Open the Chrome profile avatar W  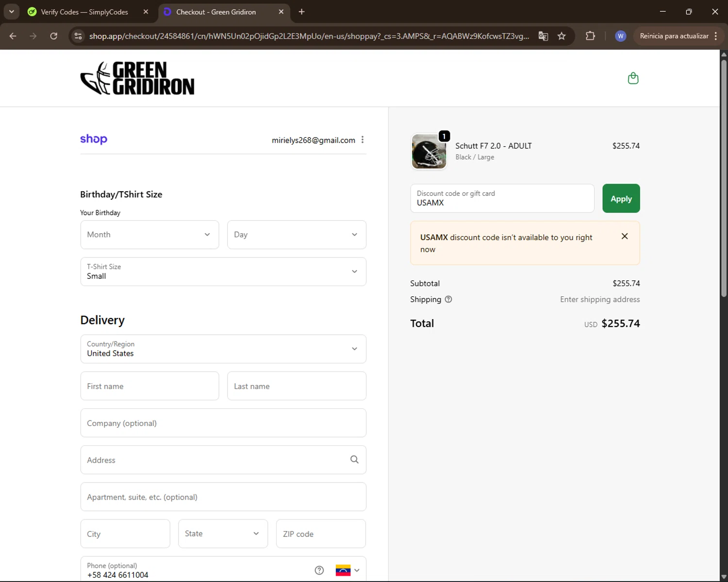(620, 36)
